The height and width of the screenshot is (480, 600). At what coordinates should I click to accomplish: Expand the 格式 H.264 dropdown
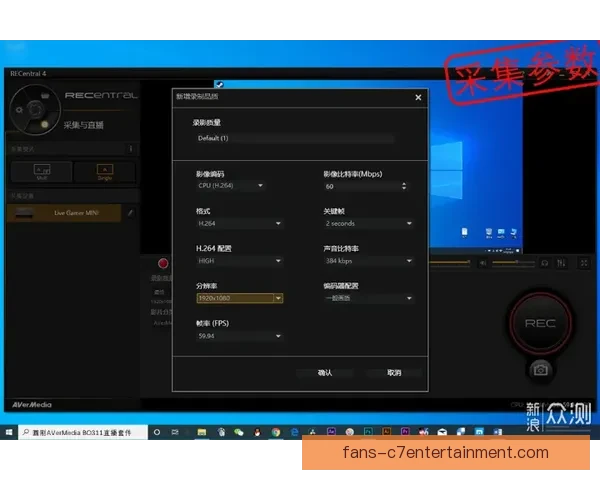tap(240, 224)
